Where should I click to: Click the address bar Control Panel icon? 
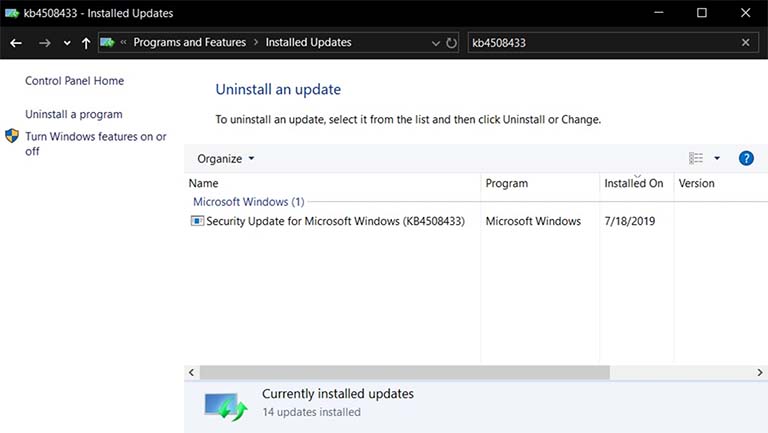coord(107,43)
